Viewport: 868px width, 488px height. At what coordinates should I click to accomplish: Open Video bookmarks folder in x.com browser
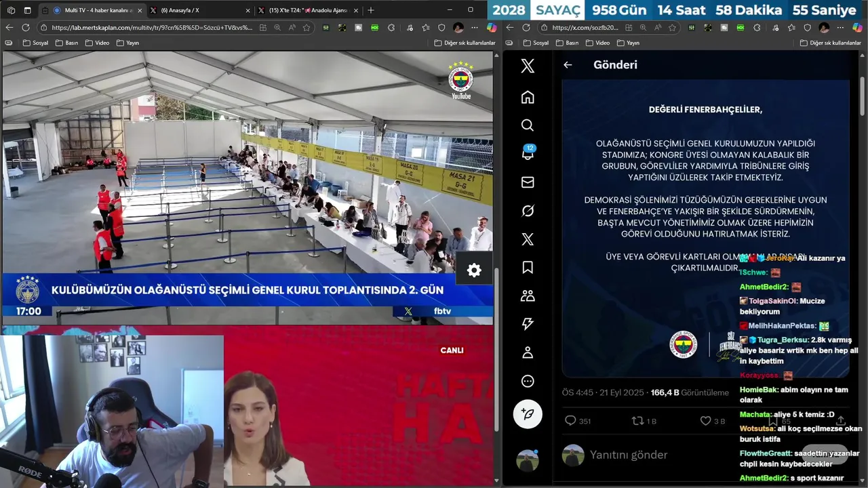[x=597, y=43]
